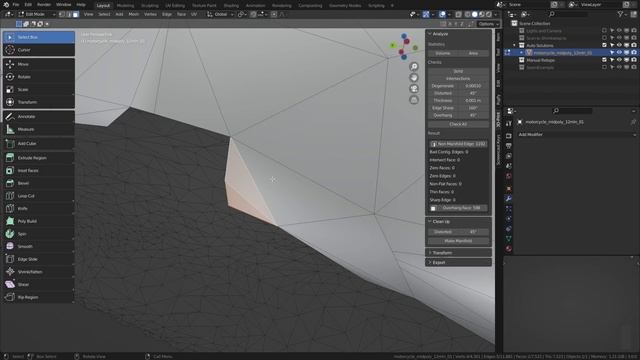Viewport: 640px width, 360px height.
Task: Select the Spin tool
Action: point(39,233)
